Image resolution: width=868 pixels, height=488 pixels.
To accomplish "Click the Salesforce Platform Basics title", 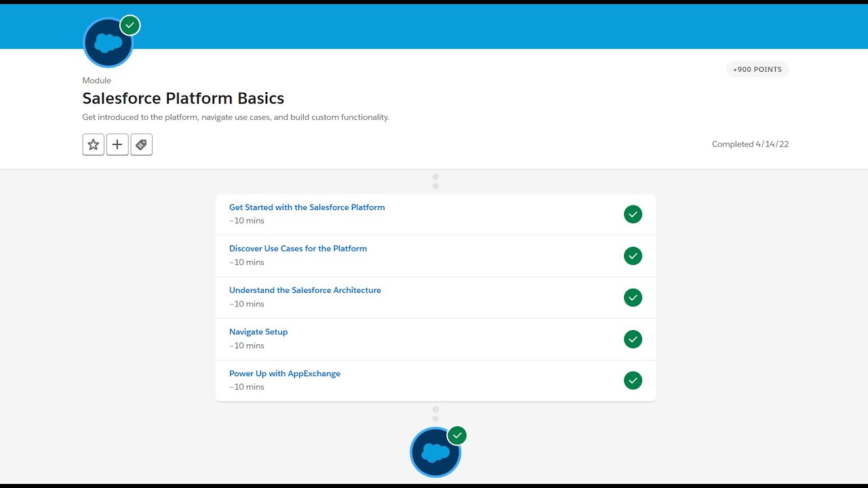I will click(183, 98).
